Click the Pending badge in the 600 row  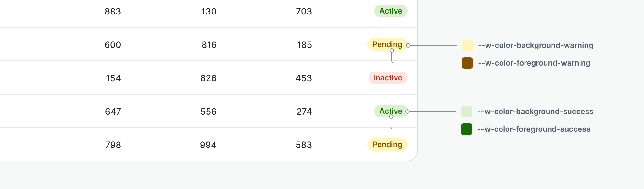tap(387, 44)
